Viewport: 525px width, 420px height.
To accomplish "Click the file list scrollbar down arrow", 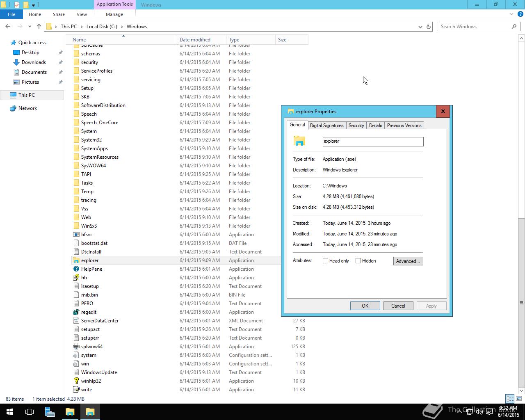I will pos(521,390).
